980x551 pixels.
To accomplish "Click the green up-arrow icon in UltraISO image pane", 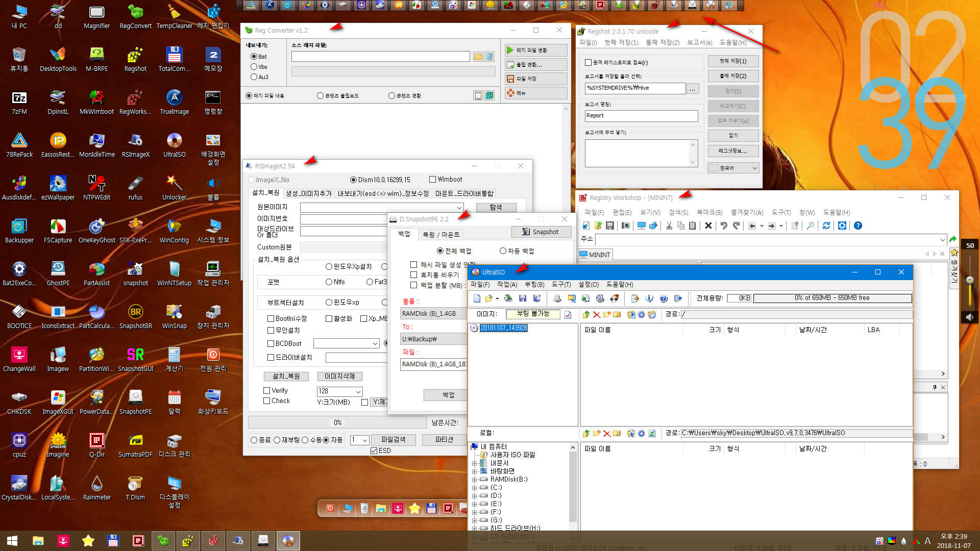I will click(586, 315).
